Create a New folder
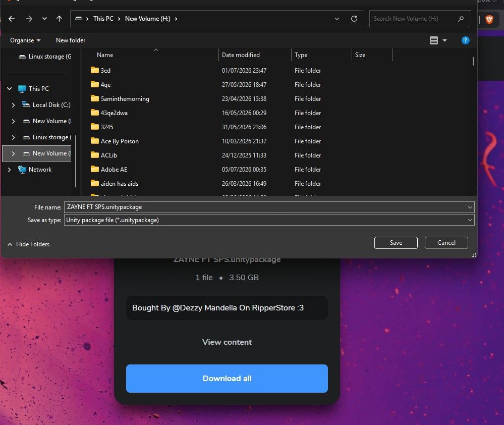The height and width of the screenshot is (425, 504). (x=71, y=40)
